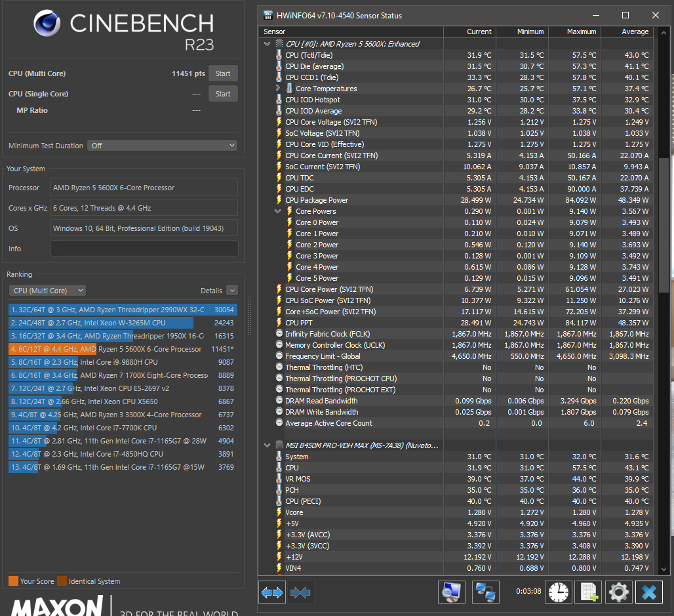Click the HWiNFO64 title bar app icon

click(x=268, y=16)
